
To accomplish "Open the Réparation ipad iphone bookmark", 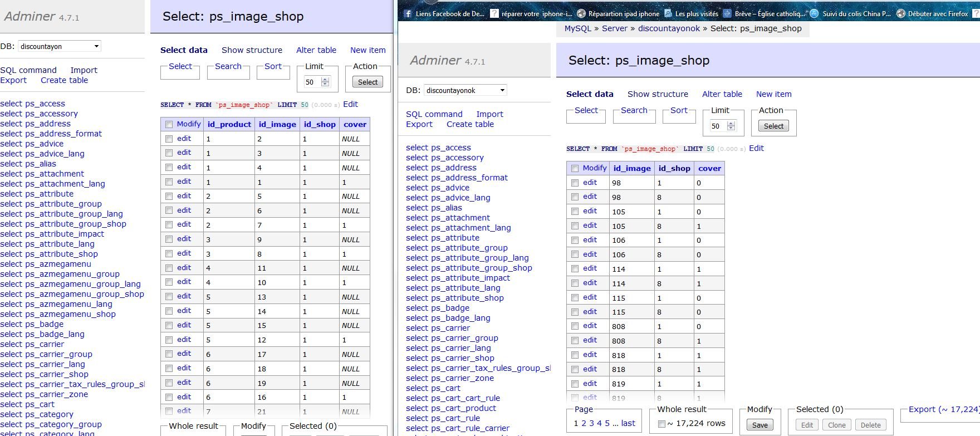I will pyautogui.click(x=623, y=13).
